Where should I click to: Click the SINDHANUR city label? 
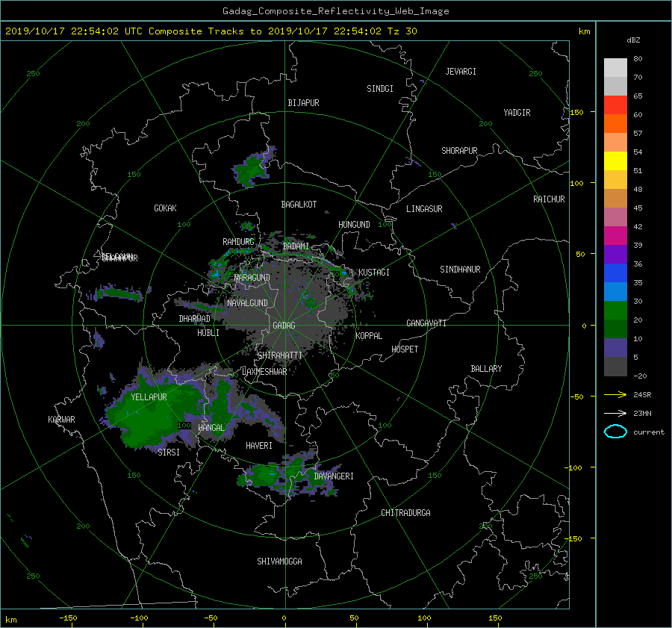pos(460,270)
